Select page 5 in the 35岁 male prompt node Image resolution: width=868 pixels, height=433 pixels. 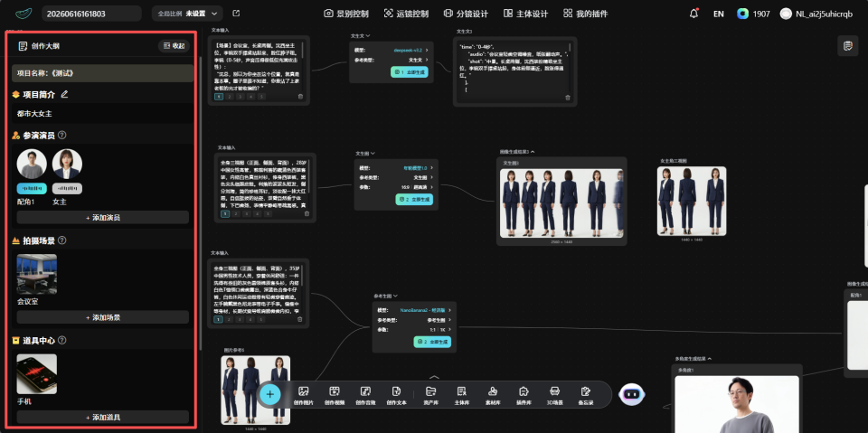click(260, 319)
